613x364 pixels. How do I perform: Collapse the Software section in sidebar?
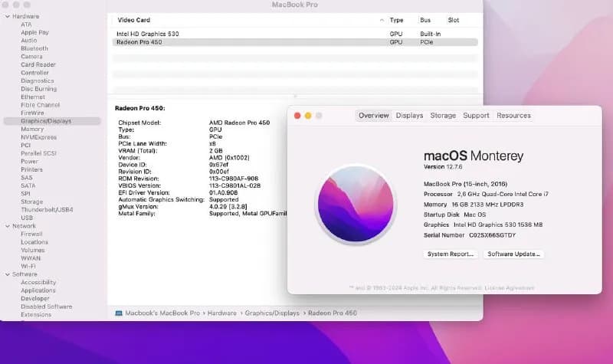pyautogui.click(x=8, y=274)
